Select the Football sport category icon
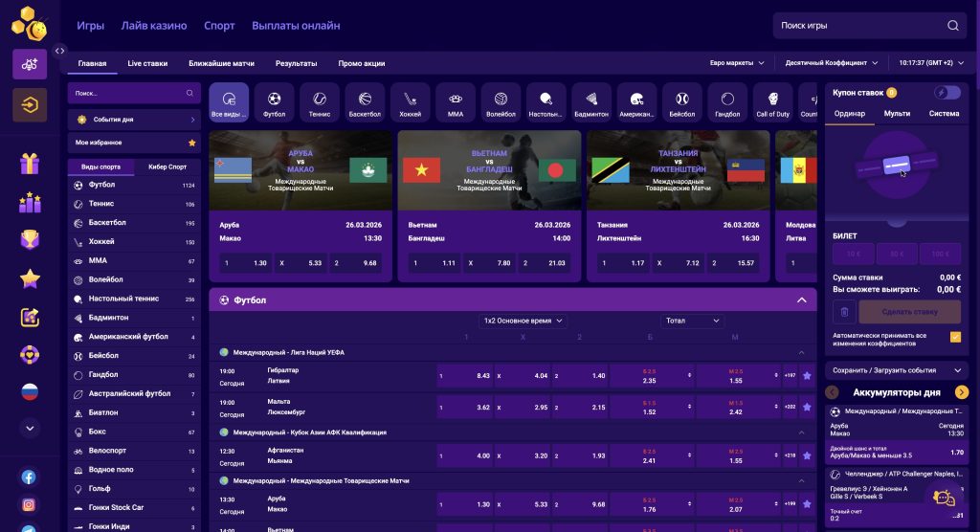Viewport: 980px width, 532px height. [275, 101]
